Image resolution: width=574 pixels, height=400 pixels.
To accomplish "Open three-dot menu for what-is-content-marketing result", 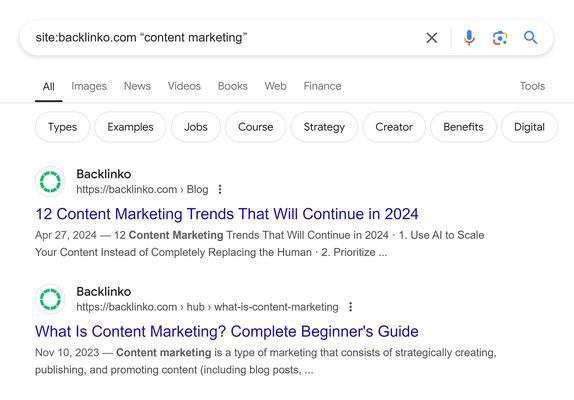I will click(x=350, y=307).
